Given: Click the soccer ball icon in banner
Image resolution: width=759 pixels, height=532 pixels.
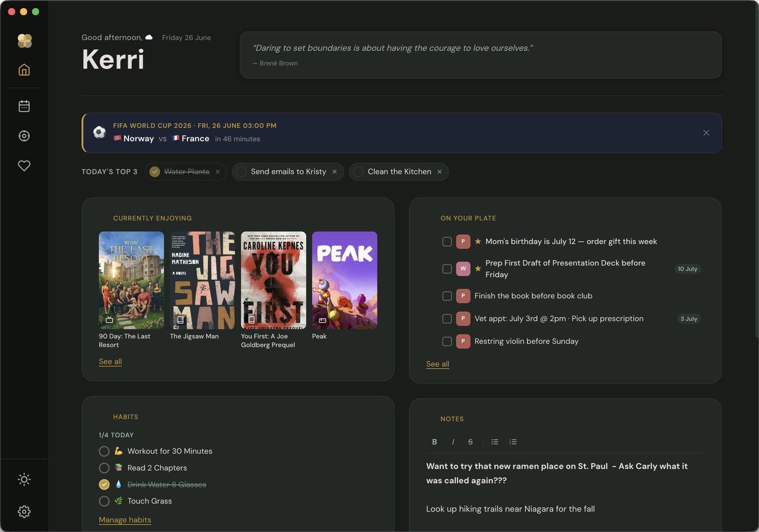Looking at the screenshot, I should [x=99, y=132].
